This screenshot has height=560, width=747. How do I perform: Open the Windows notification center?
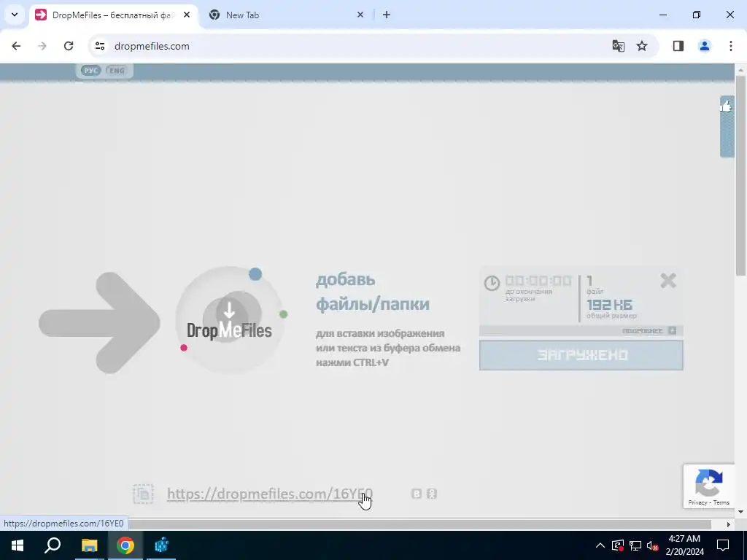(x=723, y=545)
